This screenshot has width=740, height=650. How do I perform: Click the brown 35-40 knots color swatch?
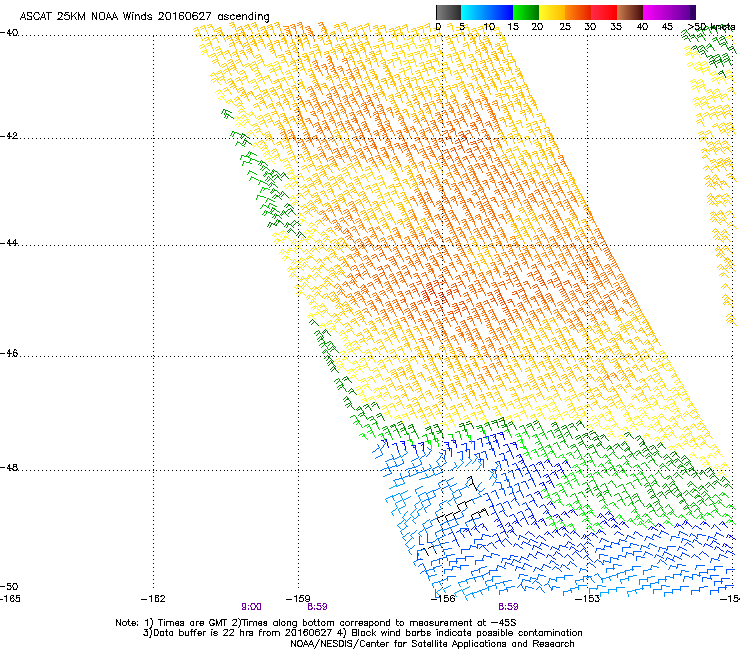630,12
